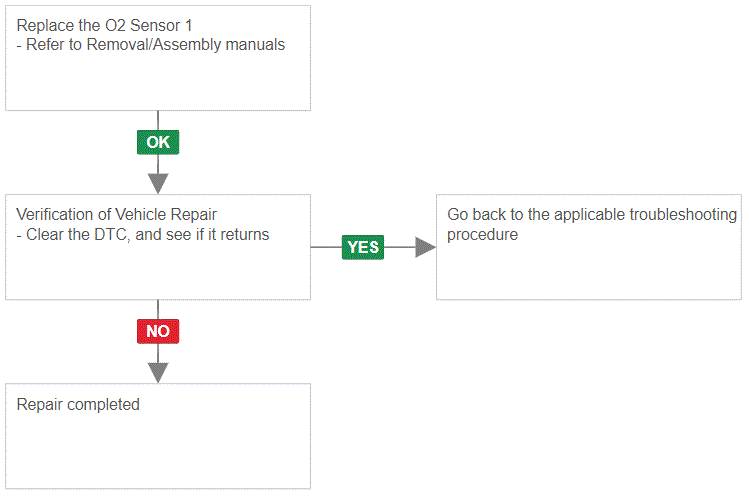Screen dimensions: 749x496
Task: Click the arrowhead below the OK label
Action: (x=158, y=184)
